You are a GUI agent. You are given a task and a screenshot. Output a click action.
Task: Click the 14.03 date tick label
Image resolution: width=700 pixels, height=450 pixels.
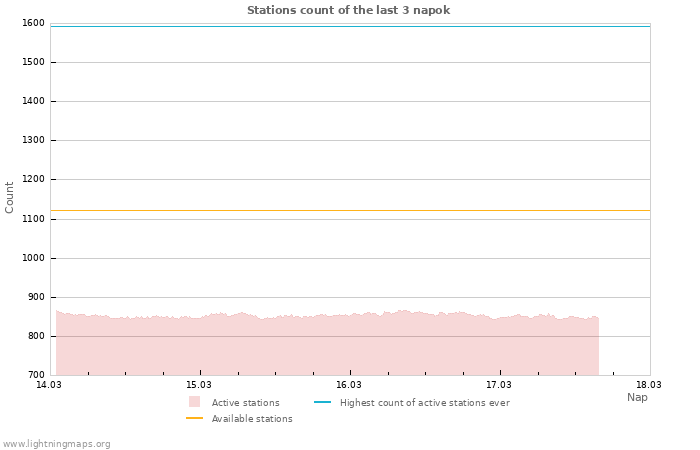[x=48, y=384]
